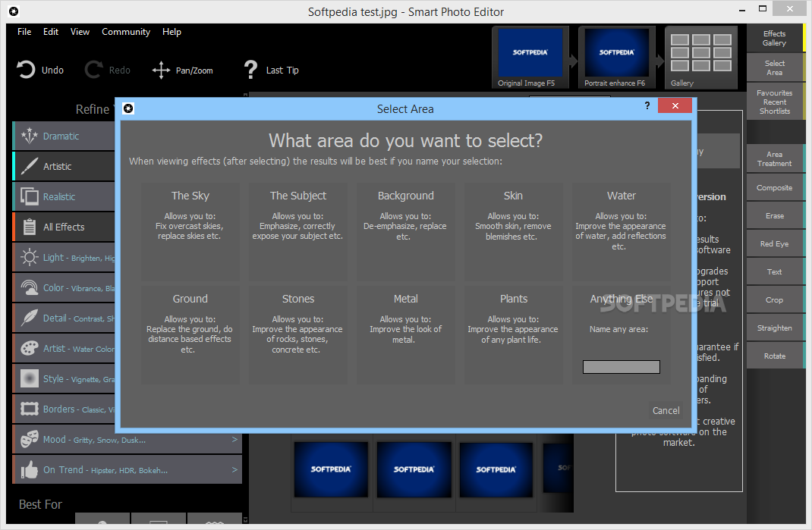Open the Erase tool tab

775,215
